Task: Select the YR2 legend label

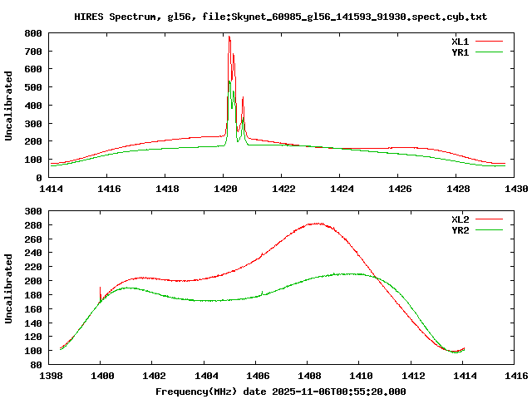Action: tap(460, 230)
